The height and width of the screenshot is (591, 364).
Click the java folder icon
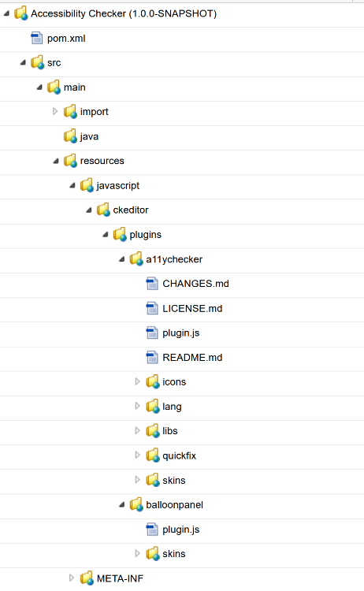point(70,136)
